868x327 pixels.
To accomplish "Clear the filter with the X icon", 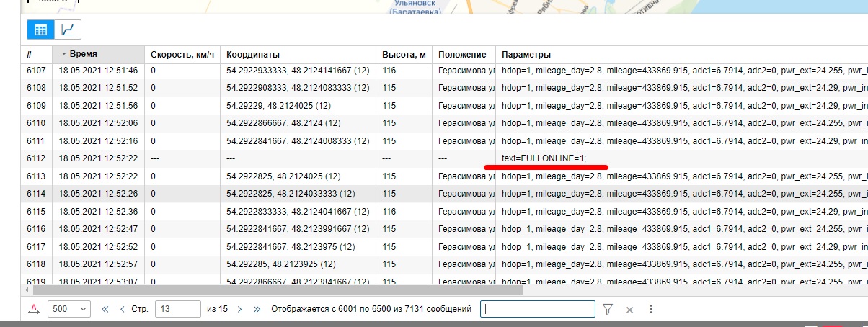I will click(x=629, y=309).
